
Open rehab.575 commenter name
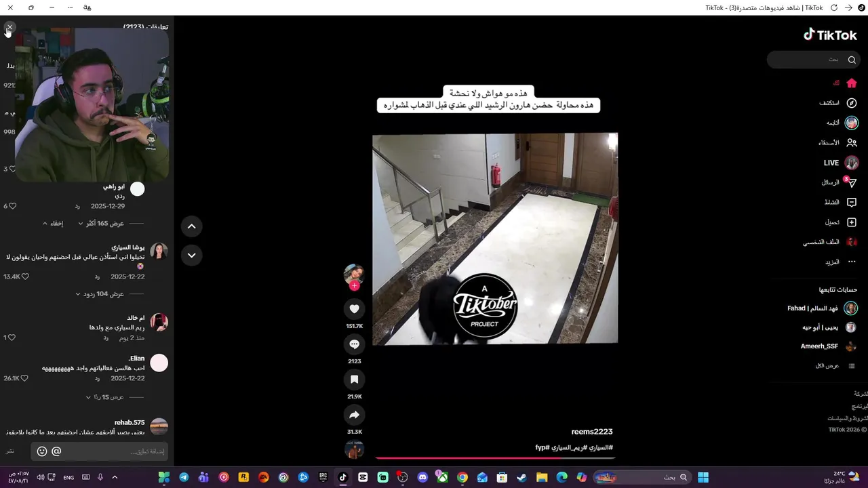click(130, 422)
